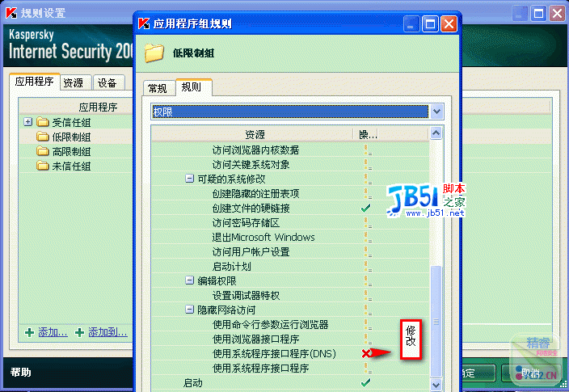Collapse the 隐藏网络访问 group
This screenshot has width=569, height=392.
click(x=189, y=309)
